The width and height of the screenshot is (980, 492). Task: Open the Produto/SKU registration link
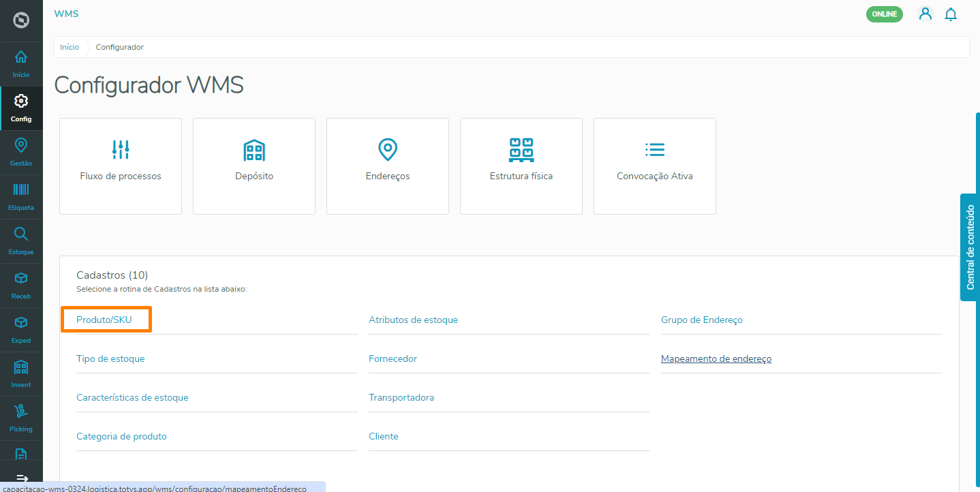[104, 320]
